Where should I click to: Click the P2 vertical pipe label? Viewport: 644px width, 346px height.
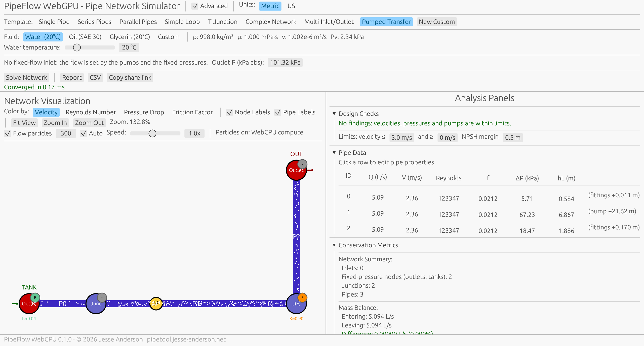296,237
